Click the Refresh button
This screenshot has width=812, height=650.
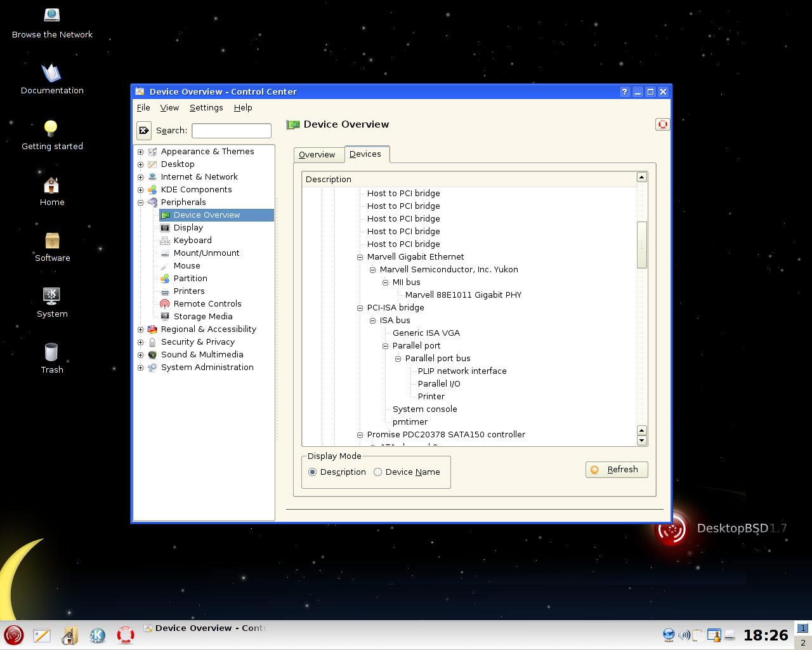click(617, 470)
